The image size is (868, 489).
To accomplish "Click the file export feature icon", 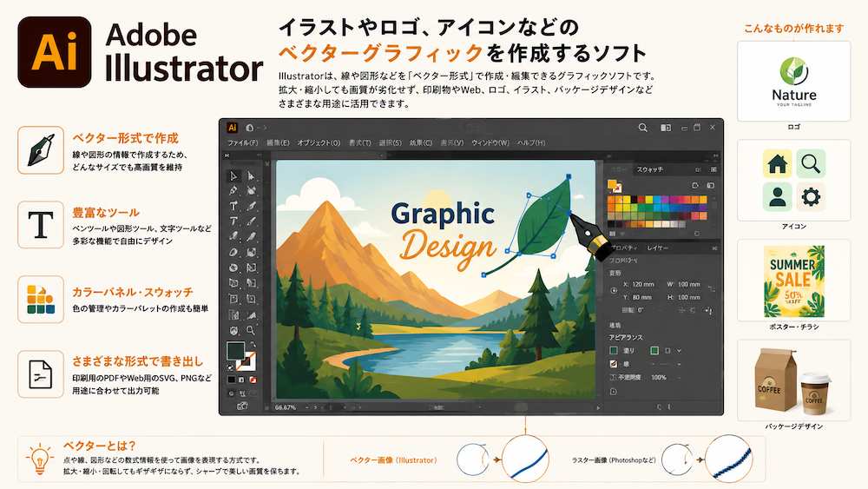I will coord(41,373).
